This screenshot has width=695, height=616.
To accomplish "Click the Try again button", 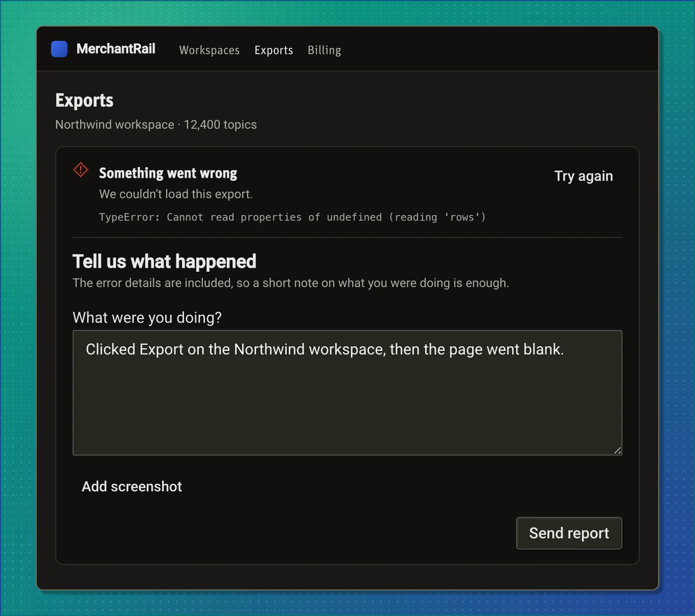I will tap(583, 176).
